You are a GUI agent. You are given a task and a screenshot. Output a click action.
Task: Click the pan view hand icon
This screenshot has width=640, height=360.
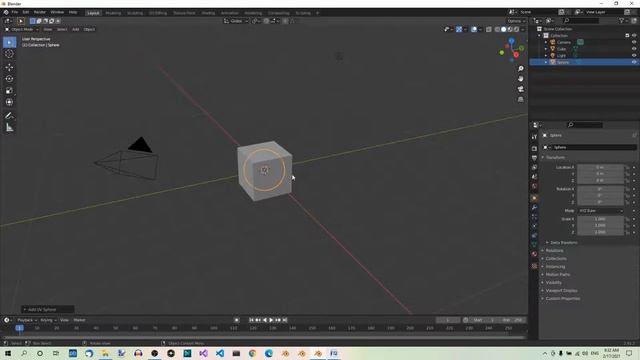point(520,79)
